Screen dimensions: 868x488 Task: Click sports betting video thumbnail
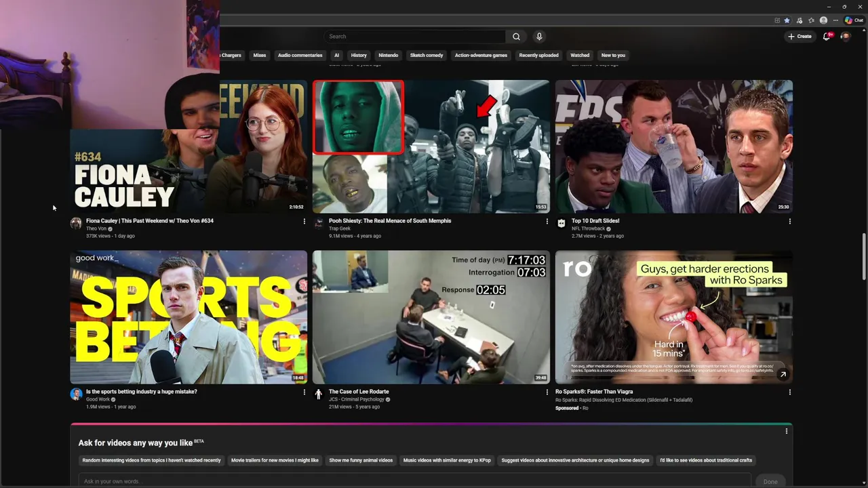(x=189, y=317)
